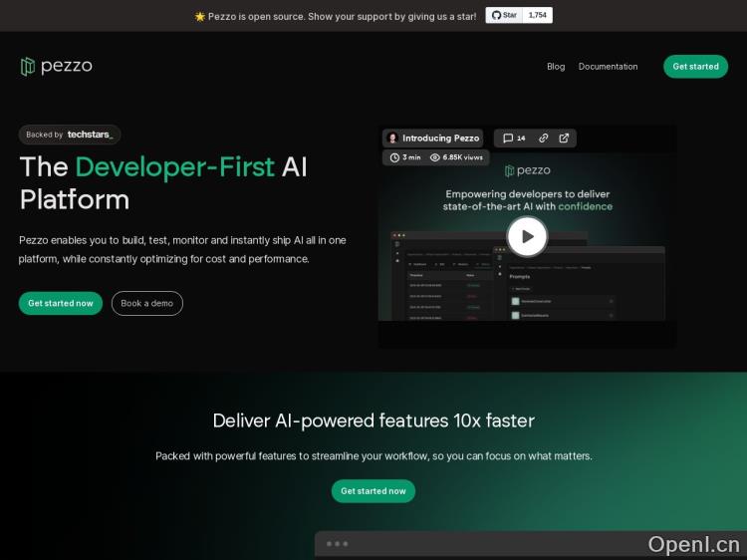The width and height of the screenshot is (747, 560).
Task: Click Get started now under features heading
Action: (373, 491)
